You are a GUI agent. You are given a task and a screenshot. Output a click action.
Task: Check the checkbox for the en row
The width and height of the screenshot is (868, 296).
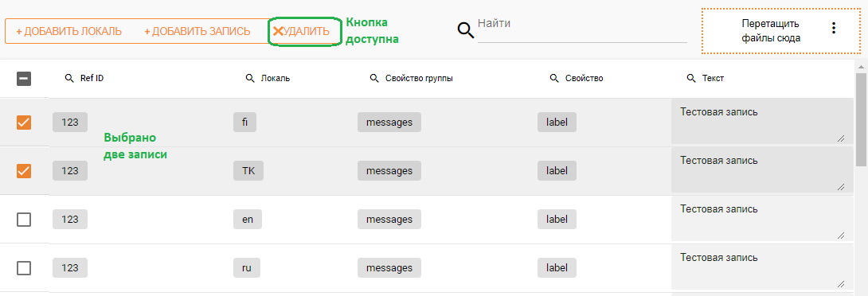click(x=24, y=220)
